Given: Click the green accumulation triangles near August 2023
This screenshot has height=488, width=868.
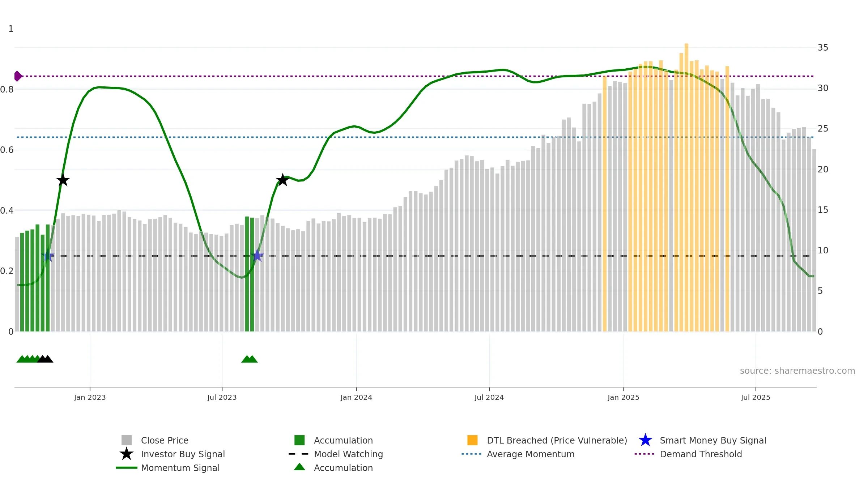Looking at the screenshot, I should (x=250, y=359).
